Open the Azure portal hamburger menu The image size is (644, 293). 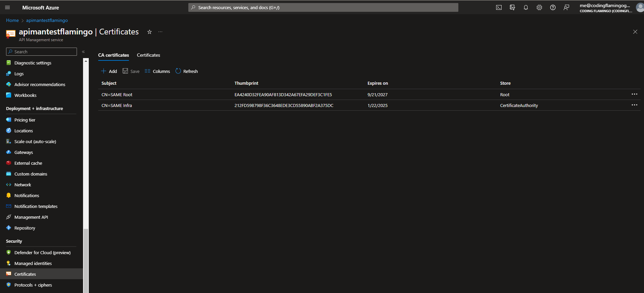7,7
